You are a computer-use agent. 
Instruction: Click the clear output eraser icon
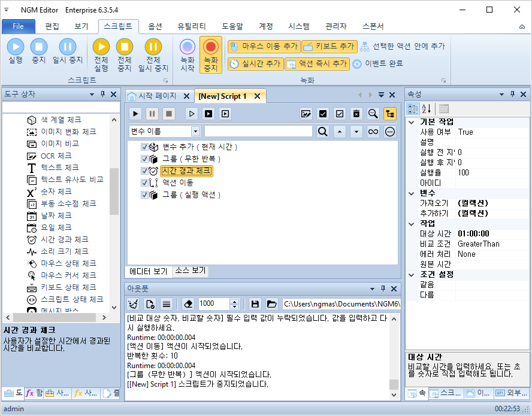(188, 304)
